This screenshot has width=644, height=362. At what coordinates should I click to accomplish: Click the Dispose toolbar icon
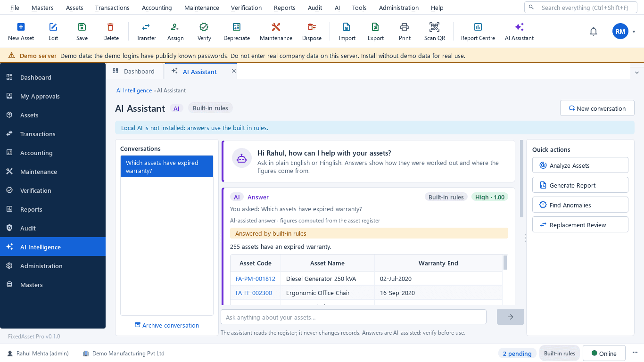pyautogui.click(x=312, y=32)
